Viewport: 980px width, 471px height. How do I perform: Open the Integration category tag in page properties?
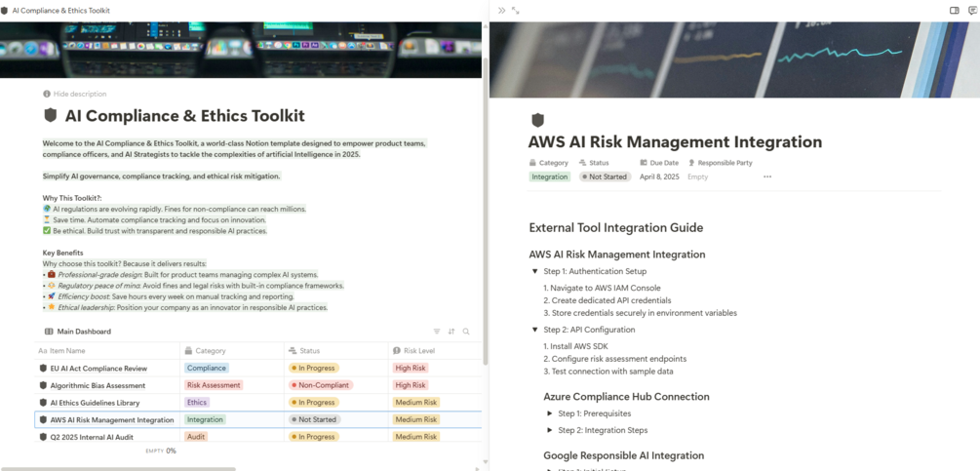[x=550, y=177]
